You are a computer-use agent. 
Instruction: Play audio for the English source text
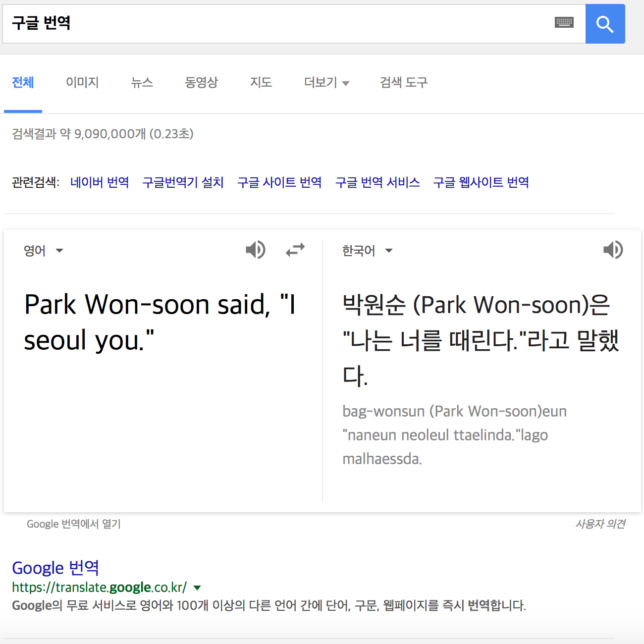256,250
